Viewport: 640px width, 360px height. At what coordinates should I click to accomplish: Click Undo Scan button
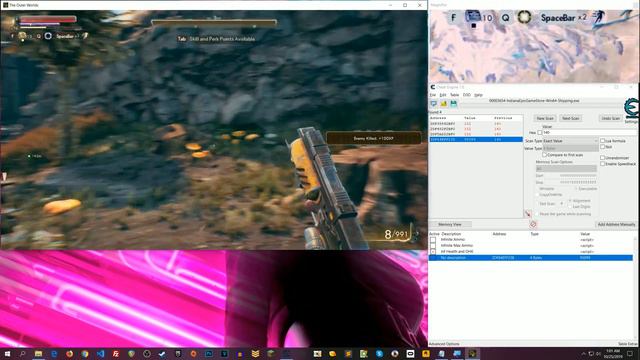tap(611, 118)
